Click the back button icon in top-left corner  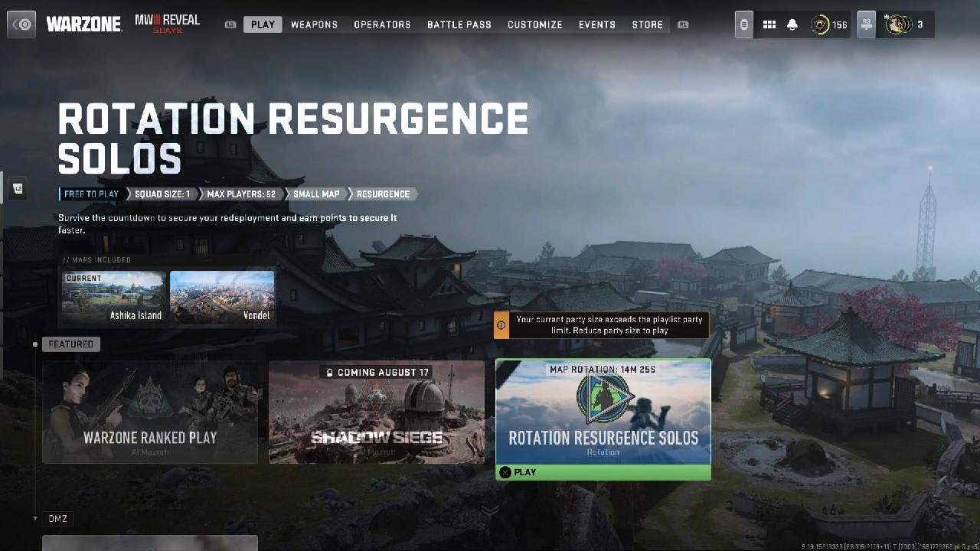[21, 24]
